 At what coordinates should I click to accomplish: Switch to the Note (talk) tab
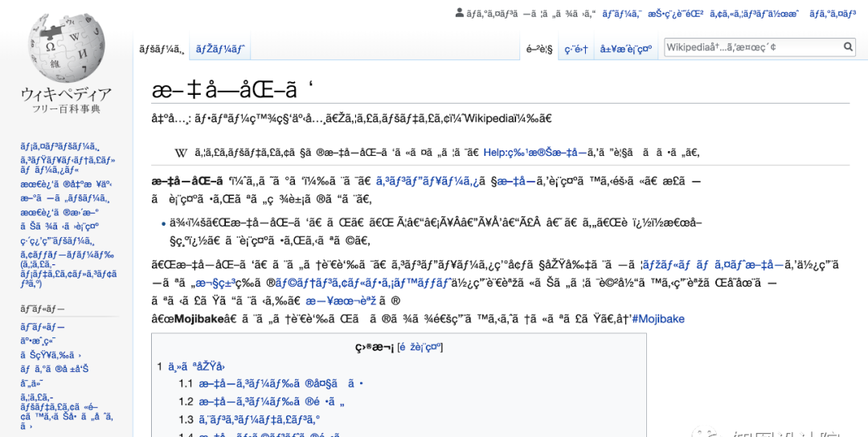(x=220, y=50)
